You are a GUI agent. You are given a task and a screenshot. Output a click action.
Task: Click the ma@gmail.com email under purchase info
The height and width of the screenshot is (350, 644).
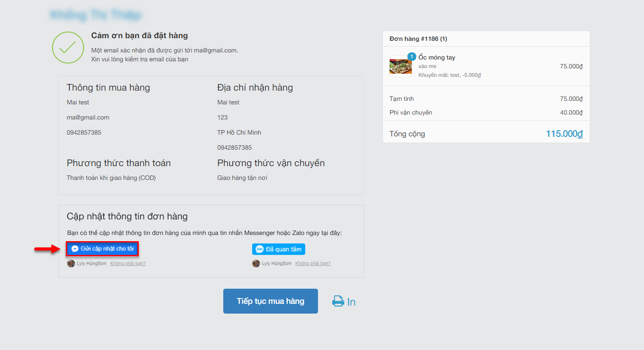click(x=88, y=118)
